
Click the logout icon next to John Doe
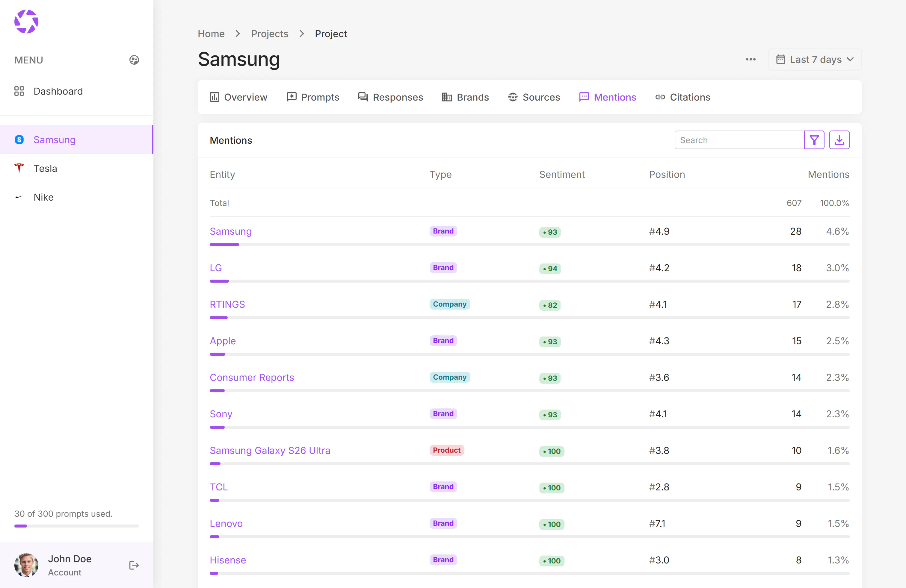(x=134, y=565)
